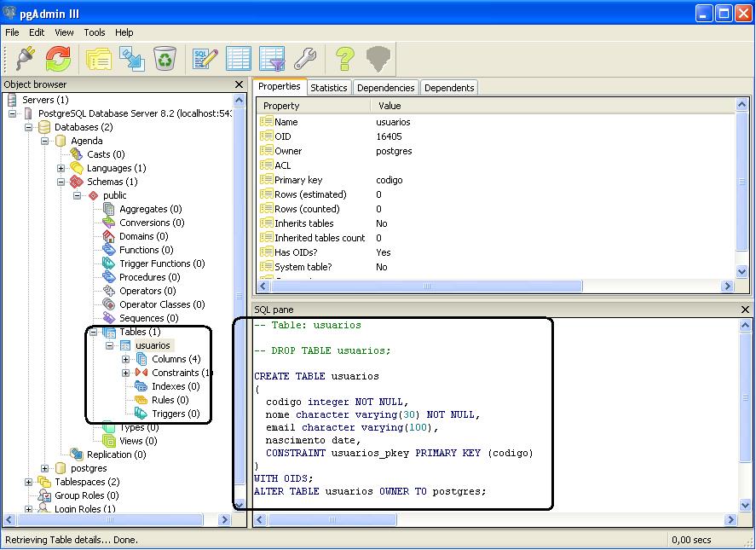Switch to the Dependents tab

tap(449, 87)
